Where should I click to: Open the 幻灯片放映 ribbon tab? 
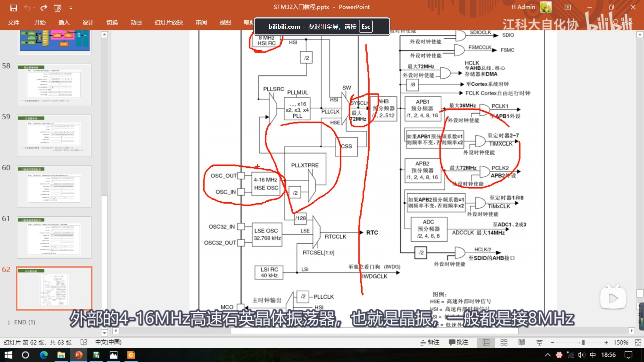[169, 22]
